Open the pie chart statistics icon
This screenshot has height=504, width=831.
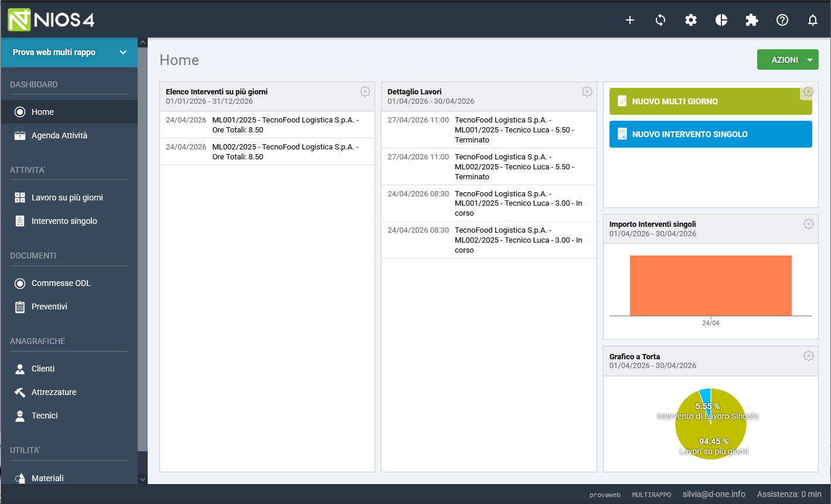tap(721, 20)
